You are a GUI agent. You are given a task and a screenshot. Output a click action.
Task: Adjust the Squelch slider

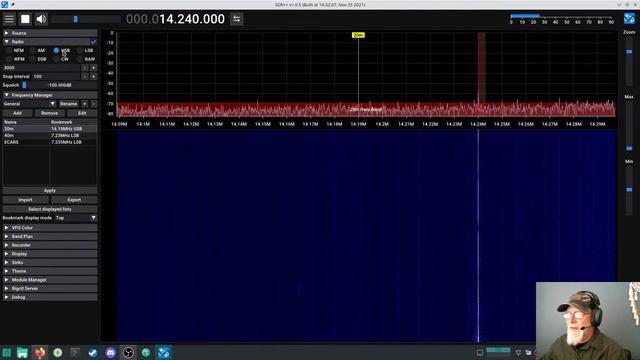pyautogui.click(x=59, y=85)
